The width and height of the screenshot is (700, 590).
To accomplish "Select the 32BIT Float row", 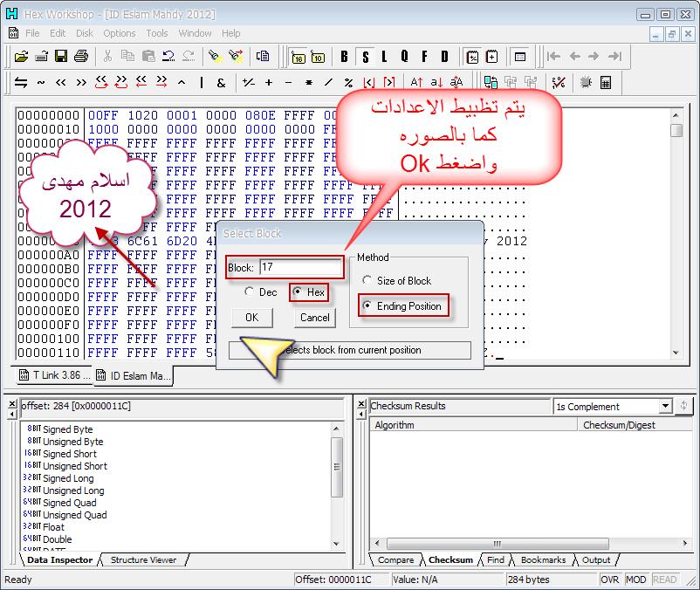I will [44, 526].
